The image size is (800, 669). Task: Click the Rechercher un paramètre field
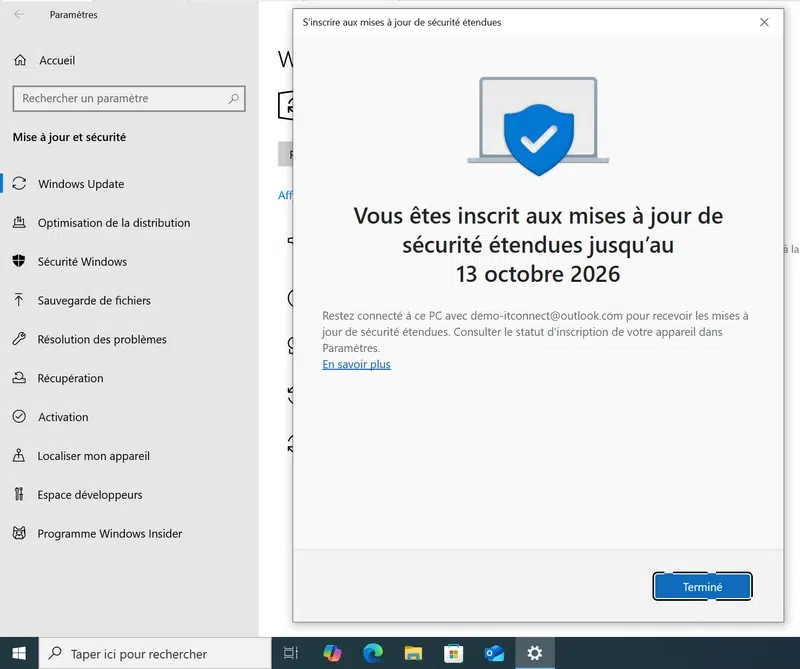point(129,98)
